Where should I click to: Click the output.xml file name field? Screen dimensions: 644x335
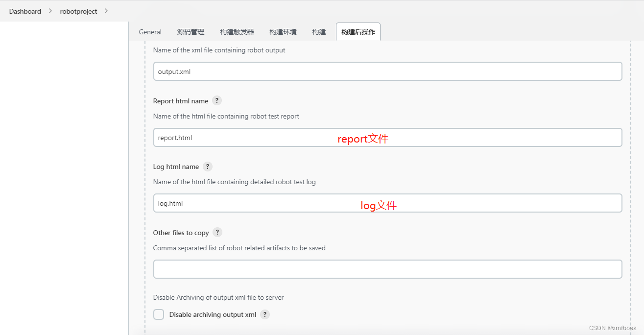387,72
